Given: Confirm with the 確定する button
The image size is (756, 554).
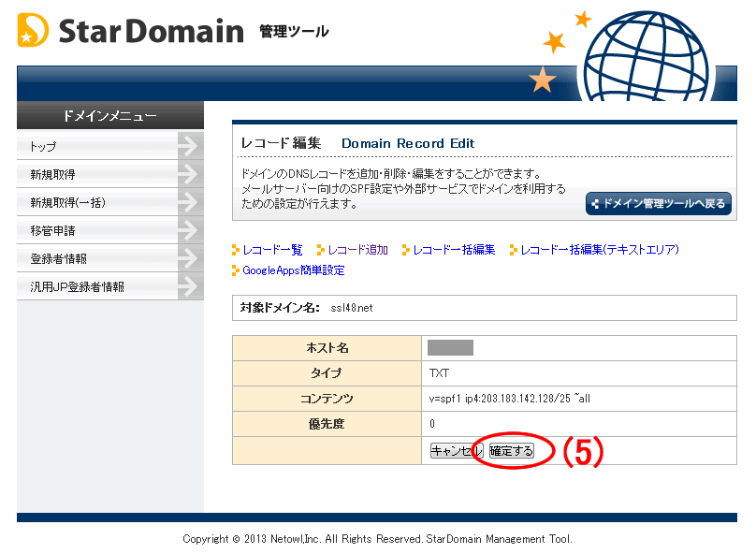Looking at the screenshot, I should click(512, 451).
